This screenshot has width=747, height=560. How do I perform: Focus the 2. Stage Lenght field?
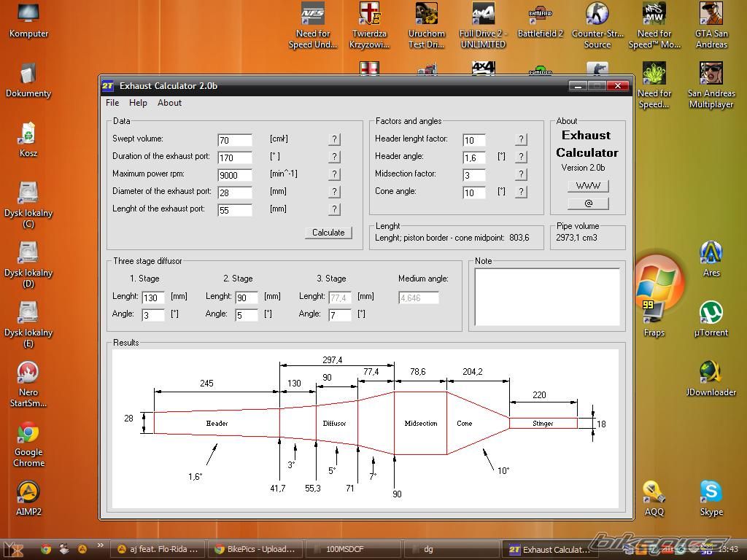click(247, 297)
